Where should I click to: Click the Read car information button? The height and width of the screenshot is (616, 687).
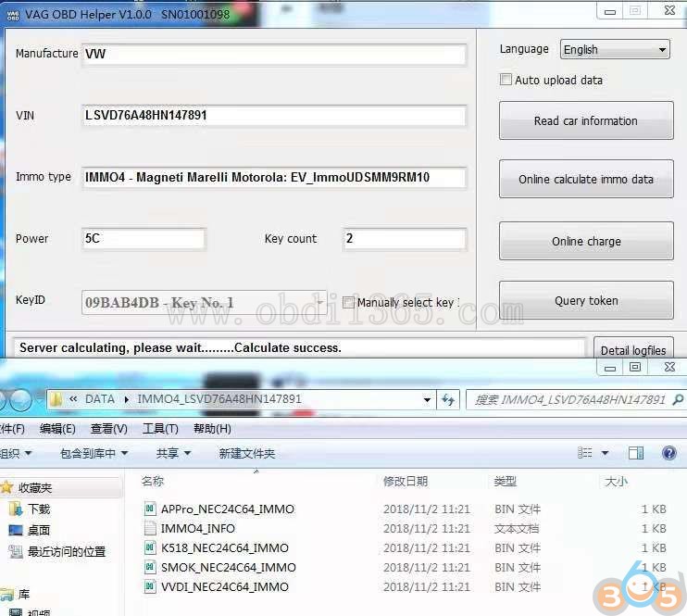pos(586,120)
